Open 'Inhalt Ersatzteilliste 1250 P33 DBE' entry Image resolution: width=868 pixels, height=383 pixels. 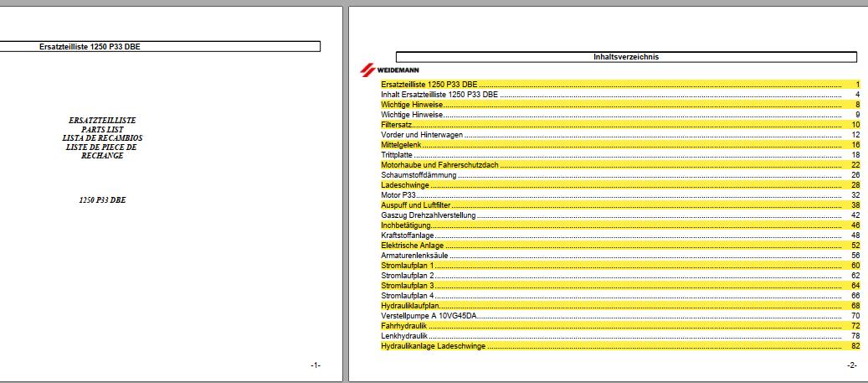point(620,95)
